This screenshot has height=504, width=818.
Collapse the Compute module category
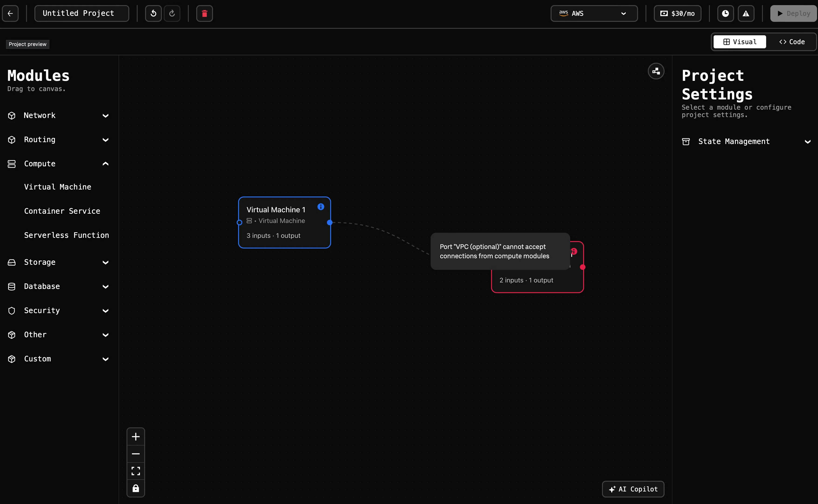[59, 164]
